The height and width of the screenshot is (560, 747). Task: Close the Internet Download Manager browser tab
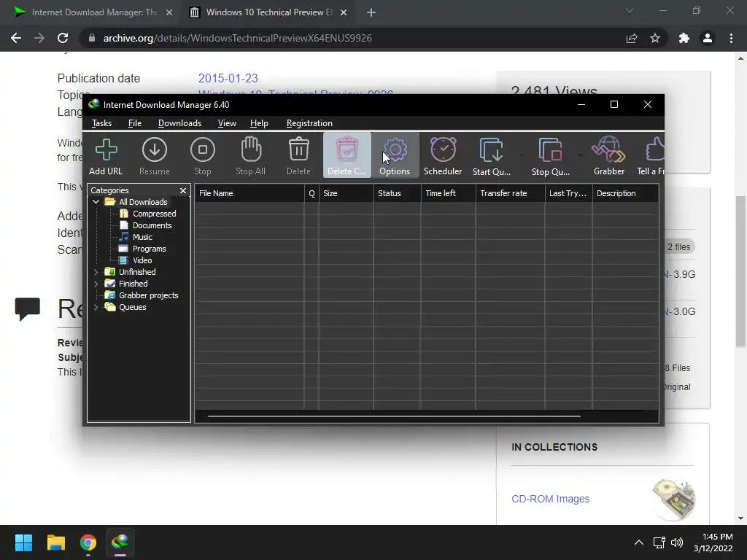coord(169,12)
